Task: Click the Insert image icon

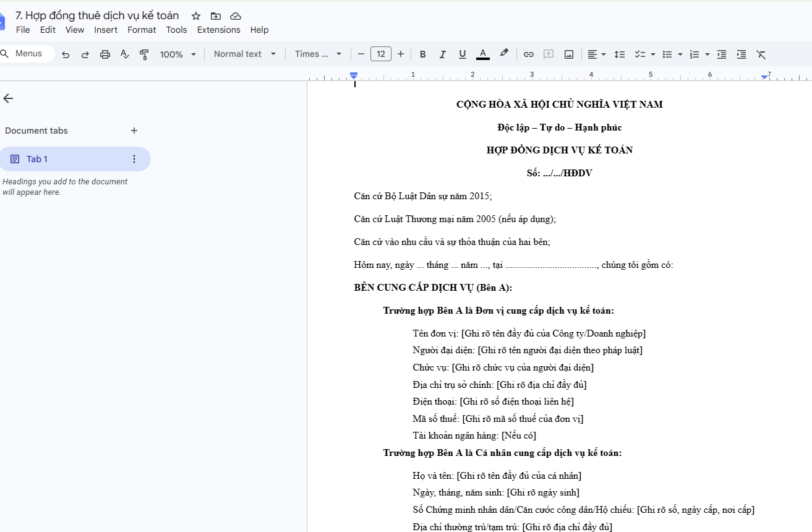Action: [569, 54]
